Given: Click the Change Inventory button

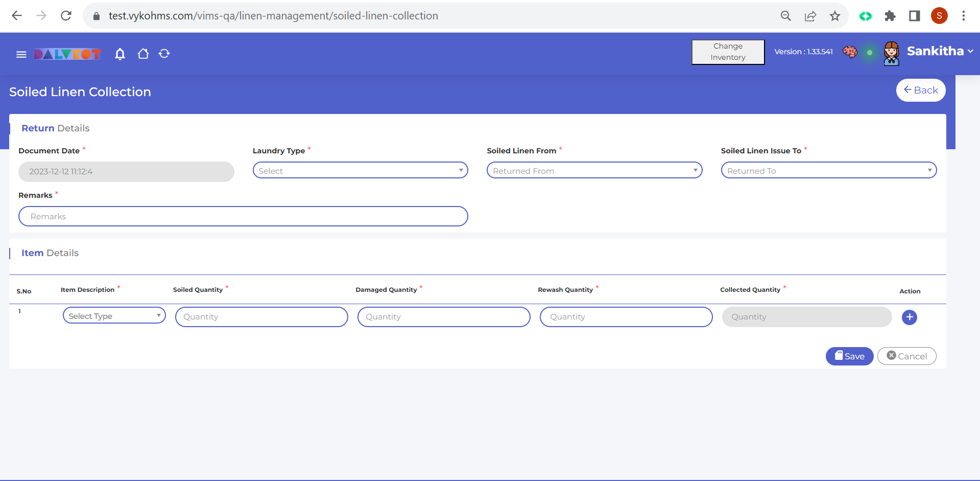Looking at the screenshot, I should pos(728,52).
